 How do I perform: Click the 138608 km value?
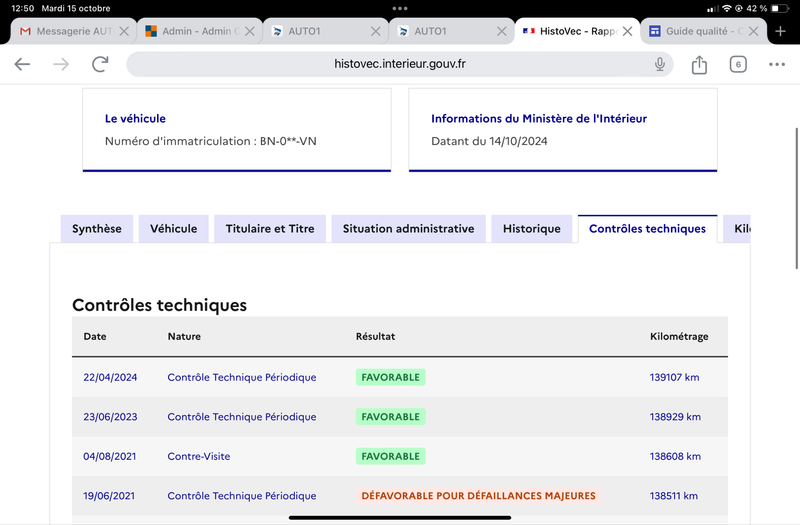(675, 457)
